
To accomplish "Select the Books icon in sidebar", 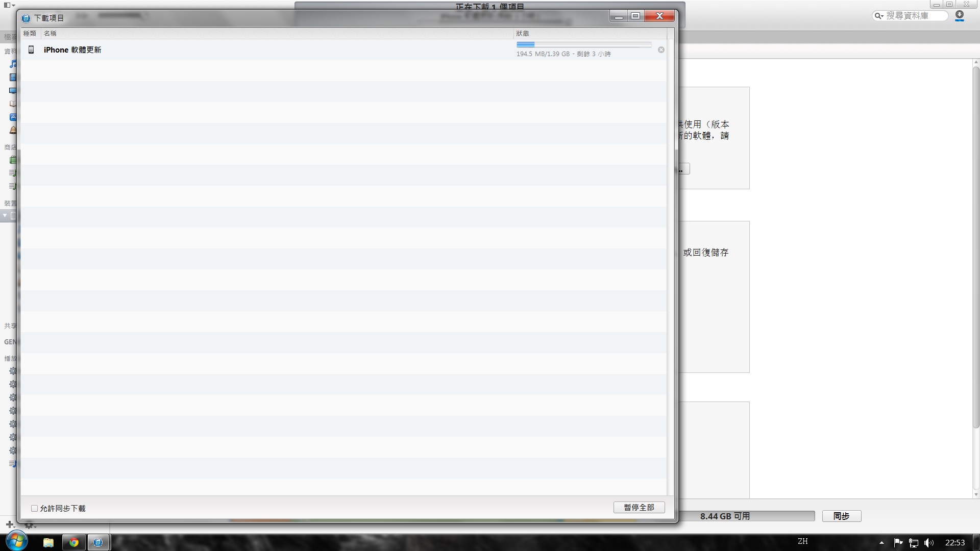I will [13, 104].
